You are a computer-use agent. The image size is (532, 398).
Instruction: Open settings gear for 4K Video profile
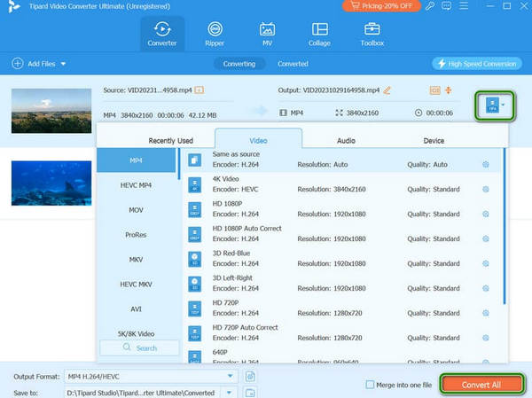pyautogui.click(x=486, y=189)
